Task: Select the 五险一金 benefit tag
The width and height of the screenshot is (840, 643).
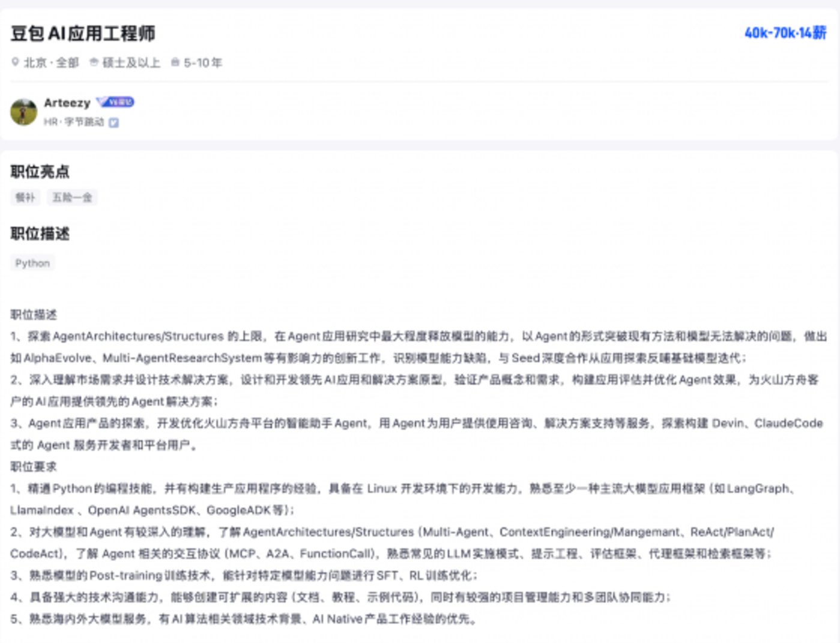Action: pos(72,198)
